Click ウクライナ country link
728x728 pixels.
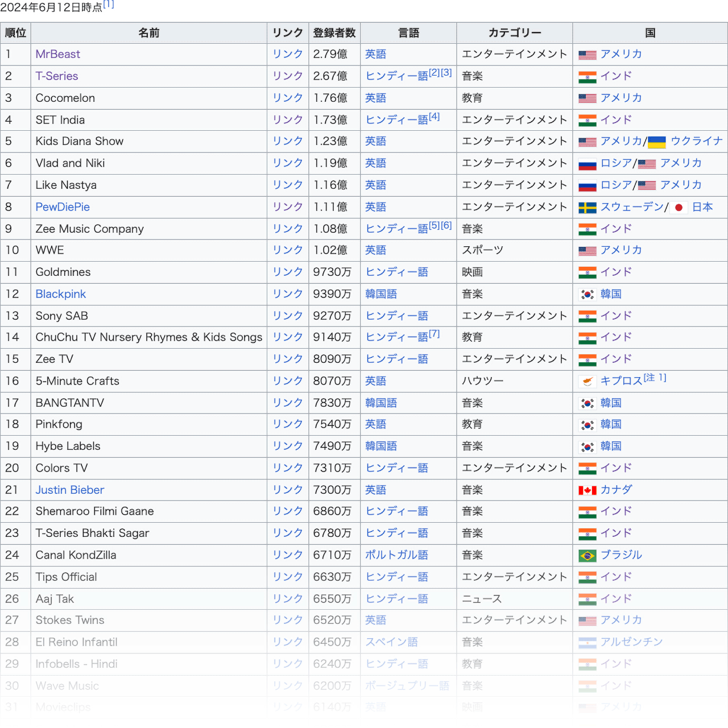pyautogui.click(x=697, y=141)
